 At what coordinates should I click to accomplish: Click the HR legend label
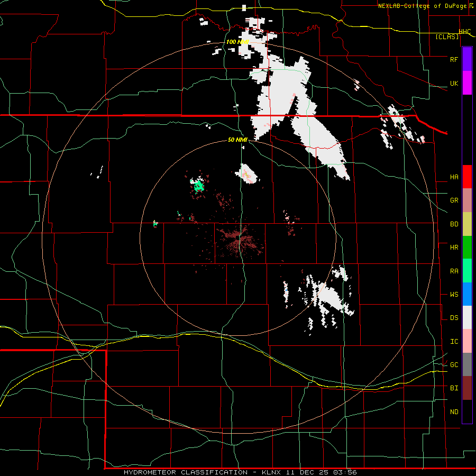click(454, 248)
